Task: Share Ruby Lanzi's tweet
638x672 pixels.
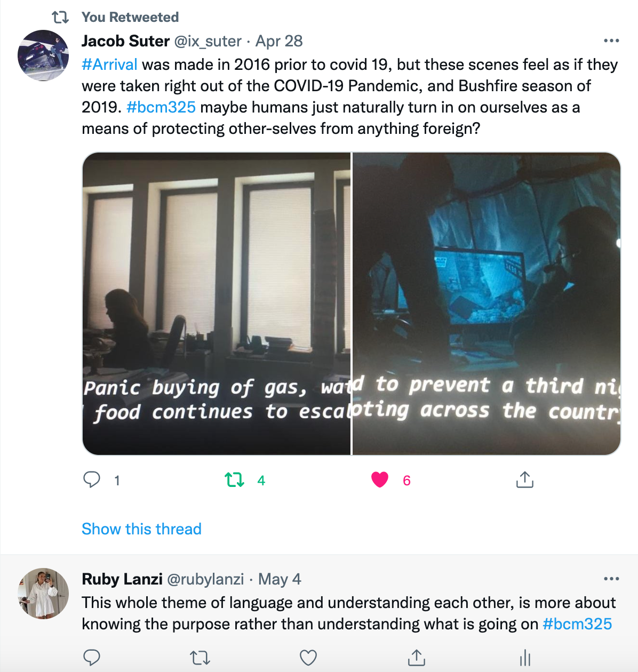Action: [417, 658]
